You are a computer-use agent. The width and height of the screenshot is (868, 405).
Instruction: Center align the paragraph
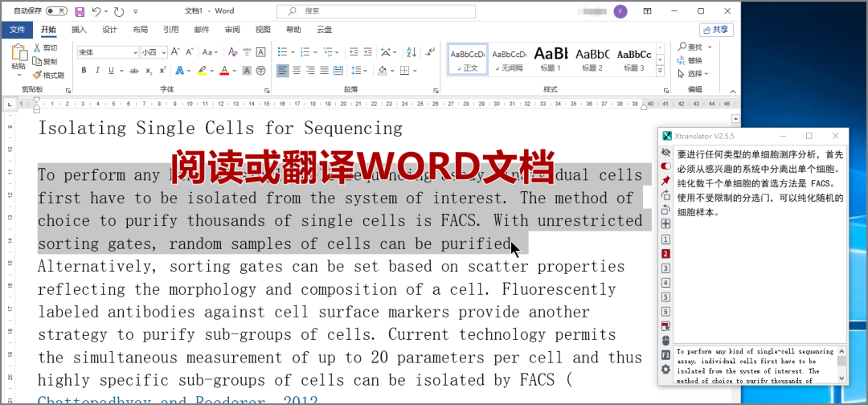click(x=297, y=70)
